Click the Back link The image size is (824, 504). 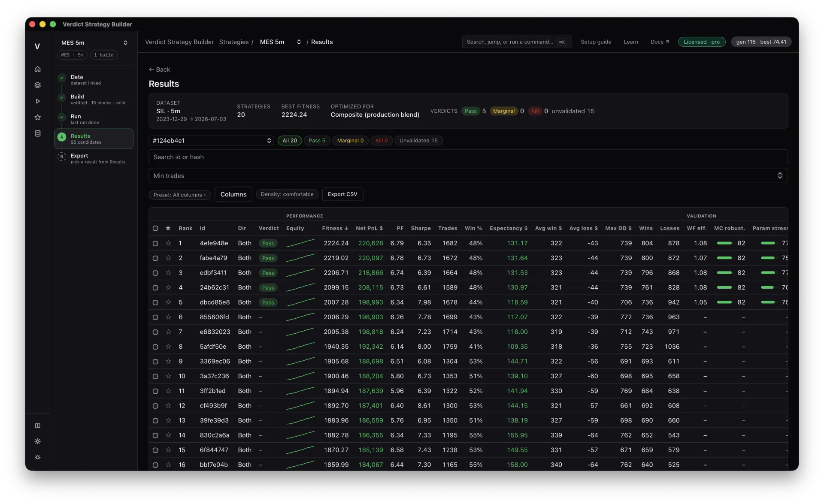(x=159, y=69)
